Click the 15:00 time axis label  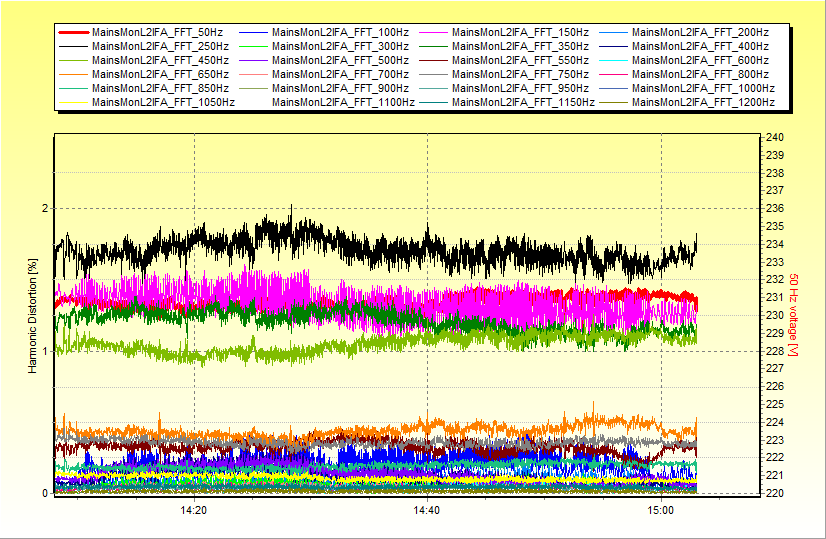660,510
